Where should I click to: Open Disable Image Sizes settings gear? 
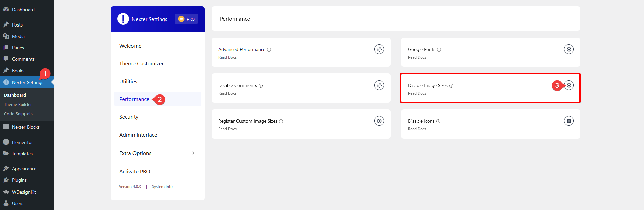[x=569, y=85]
